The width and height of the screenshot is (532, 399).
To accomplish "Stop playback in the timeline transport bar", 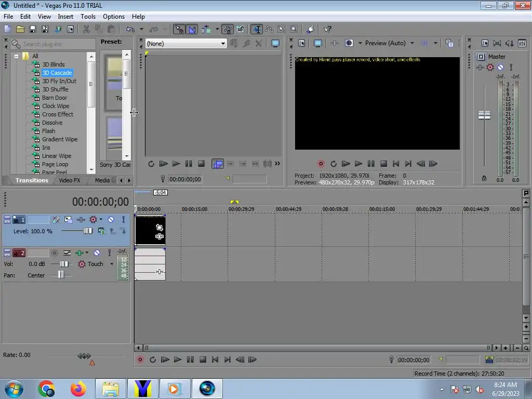I will tap(203, 360).
